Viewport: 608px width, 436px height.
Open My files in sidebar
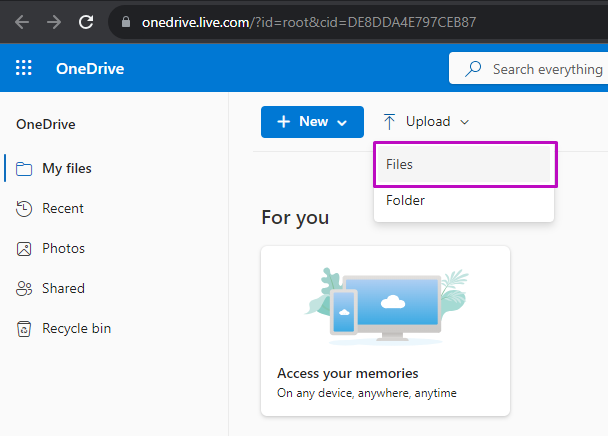[67, 168]
